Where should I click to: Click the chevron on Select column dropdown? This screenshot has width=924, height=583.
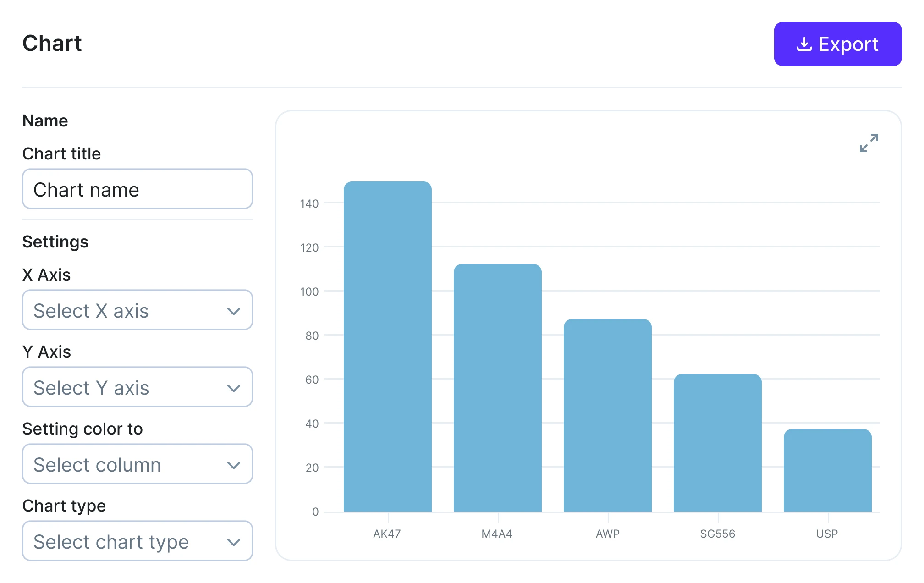(234, 464)
